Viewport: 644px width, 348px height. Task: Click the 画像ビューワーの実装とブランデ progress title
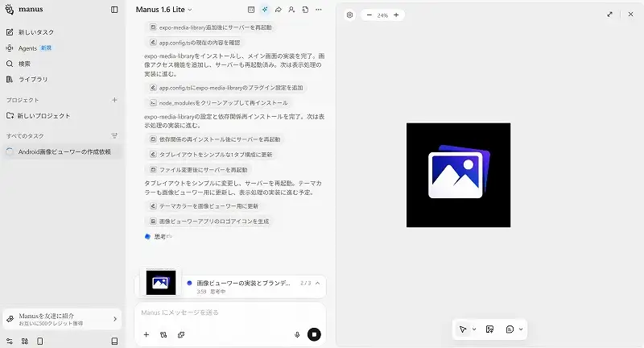tap(243, 283)
